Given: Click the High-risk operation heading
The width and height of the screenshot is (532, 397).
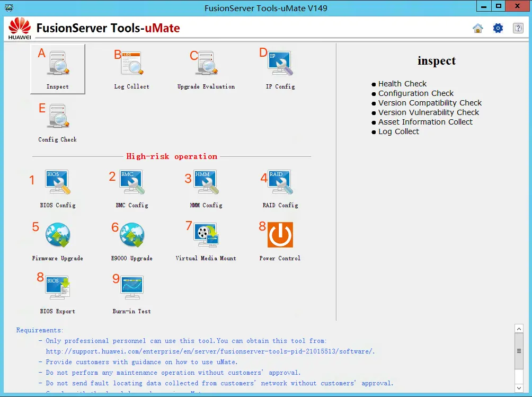Looking at the screenshot, I should point(172,156).
